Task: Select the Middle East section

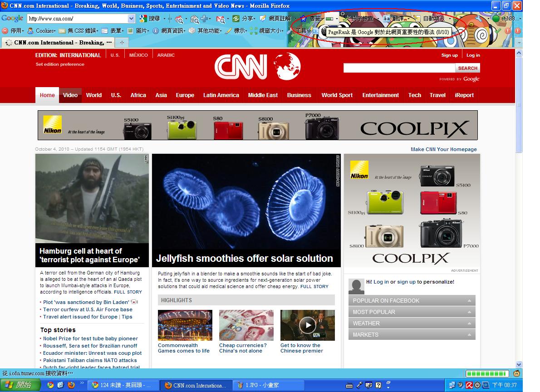Action: [x=263, y=95]
